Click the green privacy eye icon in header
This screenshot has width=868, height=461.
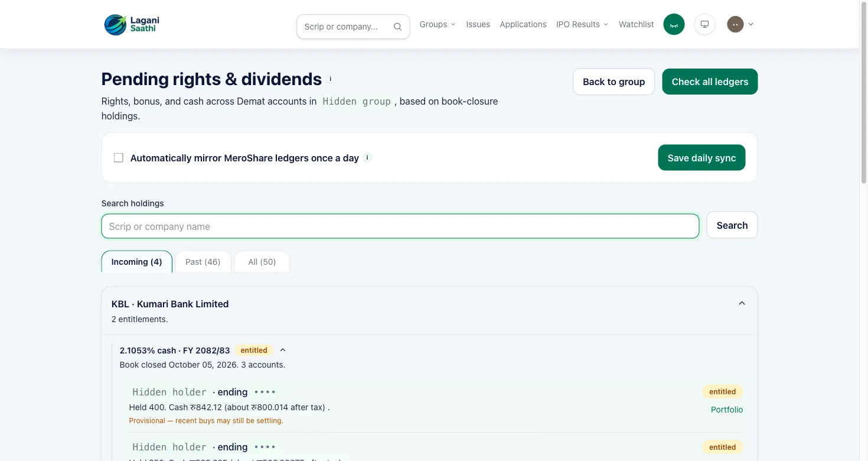coord(674,24)
